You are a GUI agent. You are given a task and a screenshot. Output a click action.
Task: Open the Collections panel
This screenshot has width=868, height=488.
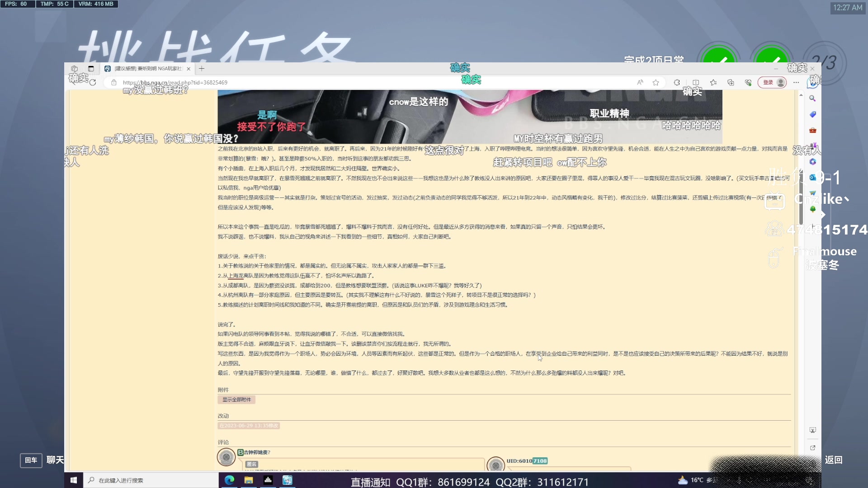[731, 83]
